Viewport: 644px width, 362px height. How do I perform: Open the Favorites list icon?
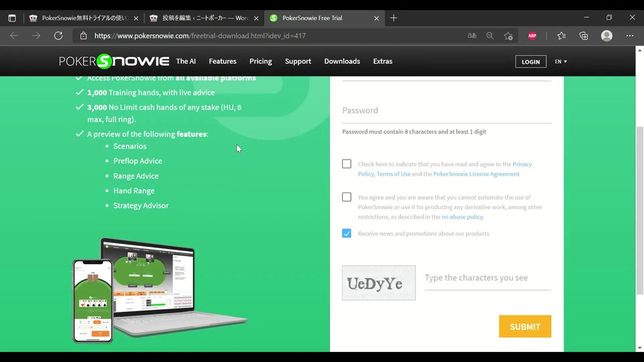pyautogui.click(x=561, y=36)
